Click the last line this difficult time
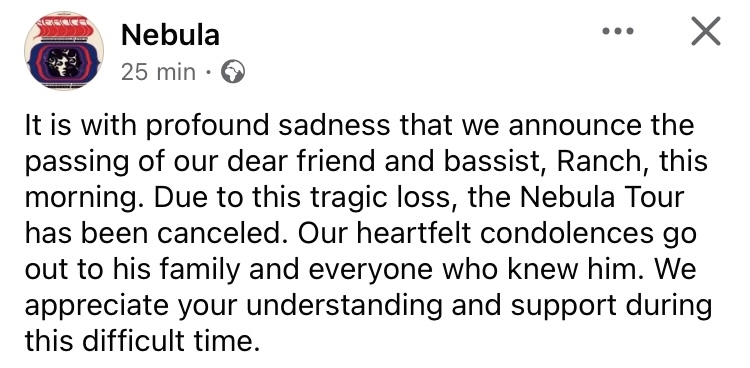The height and width of the screenshot is (368, 750). 142,341
